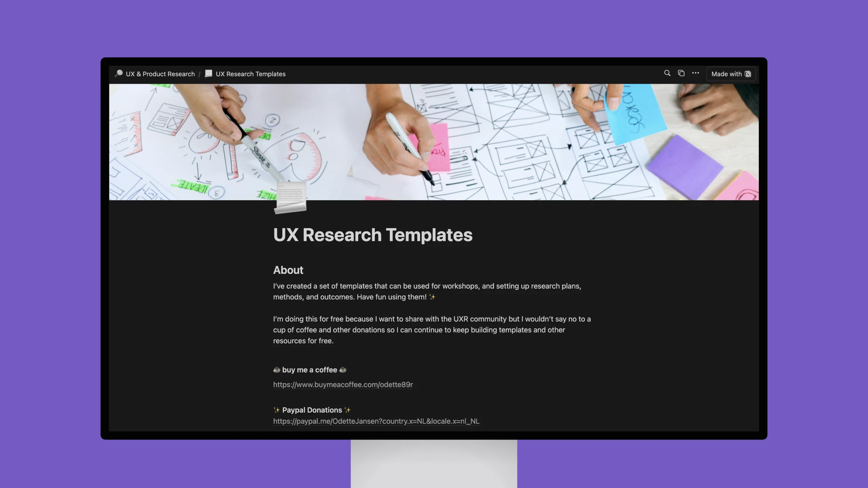Click the magnifying glass search icon
868x488 pixels.
tap(667, 74)
